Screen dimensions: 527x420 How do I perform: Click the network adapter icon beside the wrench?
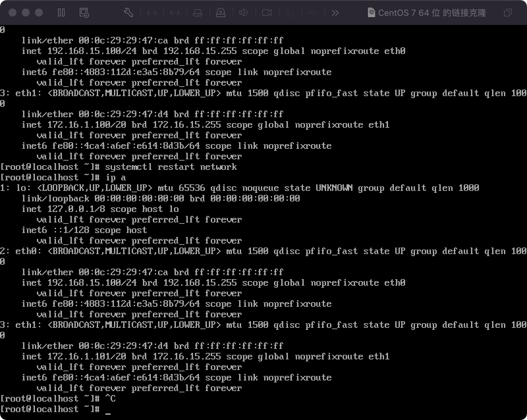(x=152, y=13)
